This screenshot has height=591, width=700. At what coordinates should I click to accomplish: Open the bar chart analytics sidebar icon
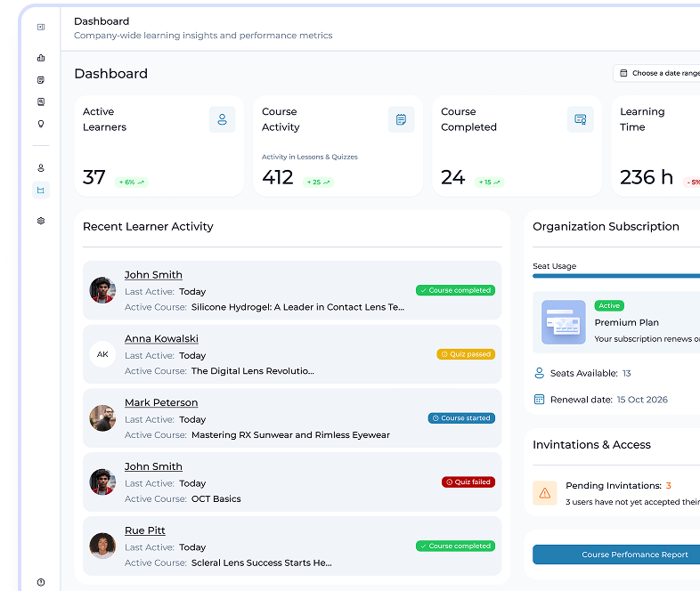(41, 58)
